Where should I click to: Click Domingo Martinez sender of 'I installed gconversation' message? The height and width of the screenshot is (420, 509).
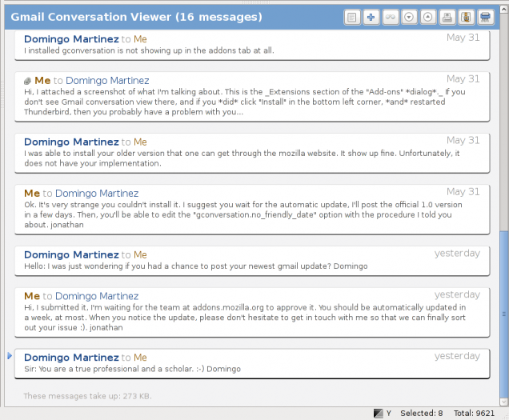coord(71,39)
